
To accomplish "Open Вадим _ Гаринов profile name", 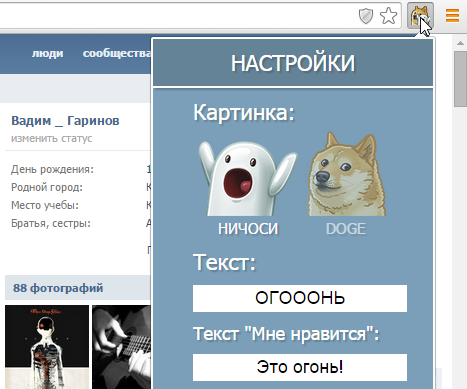I will pos(65,120).
